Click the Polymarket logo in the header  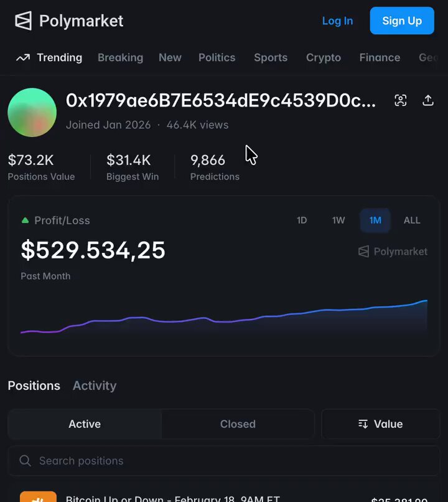pyautogui.click(x=68, y=21)
